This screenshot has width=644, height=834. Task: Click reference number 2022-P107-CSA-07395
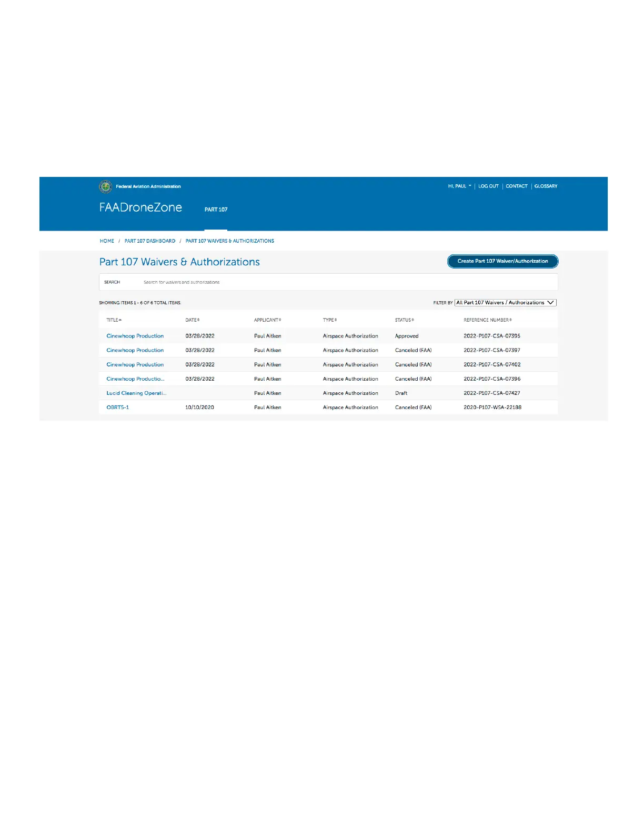pyautogui.click(x=492, y=336)
